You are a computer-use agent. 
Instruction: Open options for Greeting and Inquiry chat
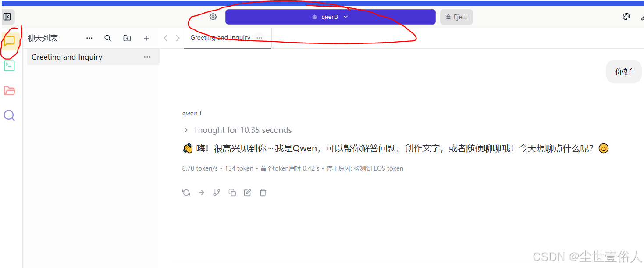(147, 57)
